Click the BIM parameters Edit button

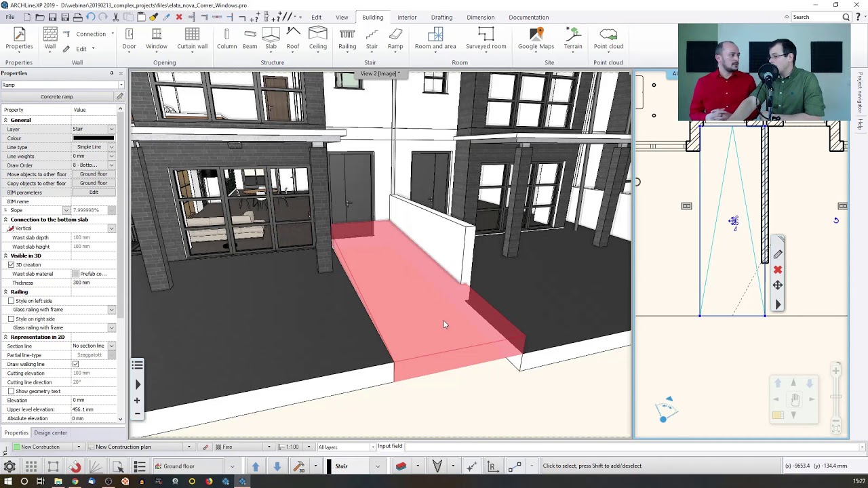click(94, 192)
